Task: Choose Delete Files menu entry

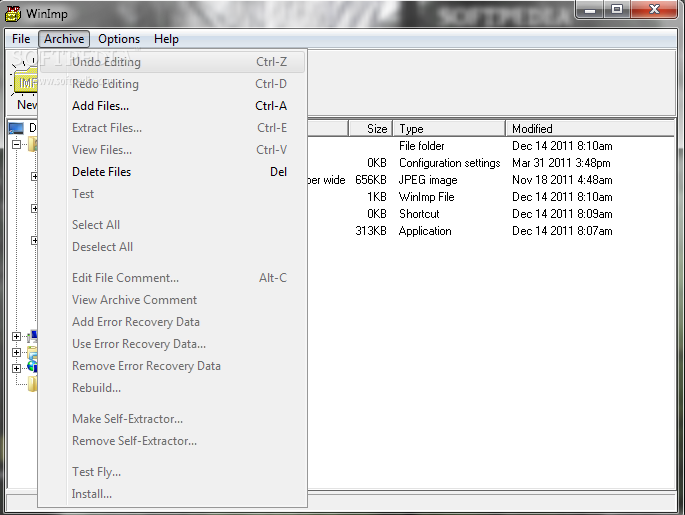Action: pos(172,172)
